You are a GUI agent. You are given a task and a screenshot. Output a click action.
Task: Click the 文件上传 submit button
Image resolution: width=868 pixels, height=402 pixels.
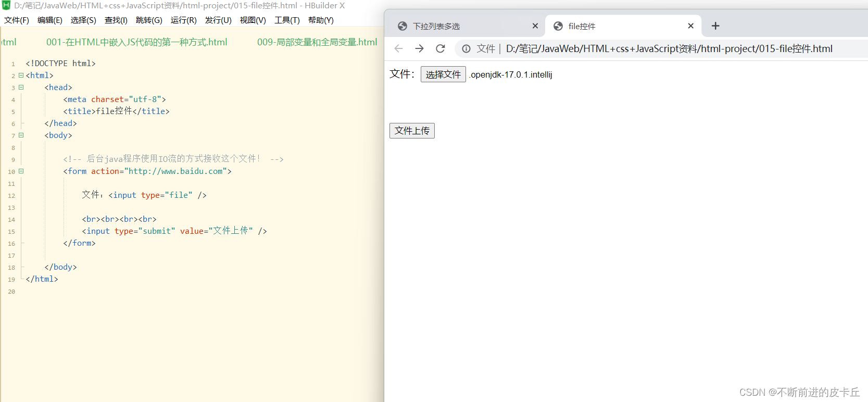point(412,131)
